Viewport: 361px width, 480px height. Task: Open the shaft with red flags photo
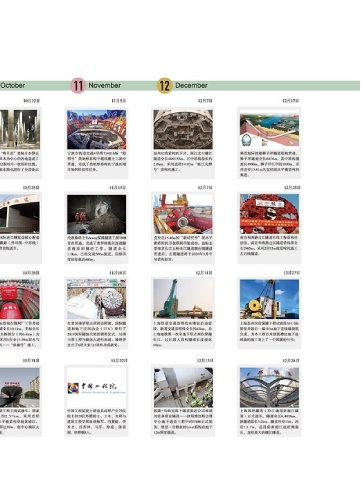click(96, 129)
